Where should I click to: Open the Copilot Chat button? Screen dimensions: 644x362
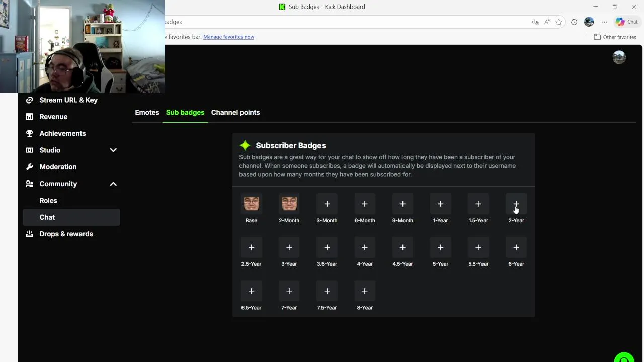(627, 22)
